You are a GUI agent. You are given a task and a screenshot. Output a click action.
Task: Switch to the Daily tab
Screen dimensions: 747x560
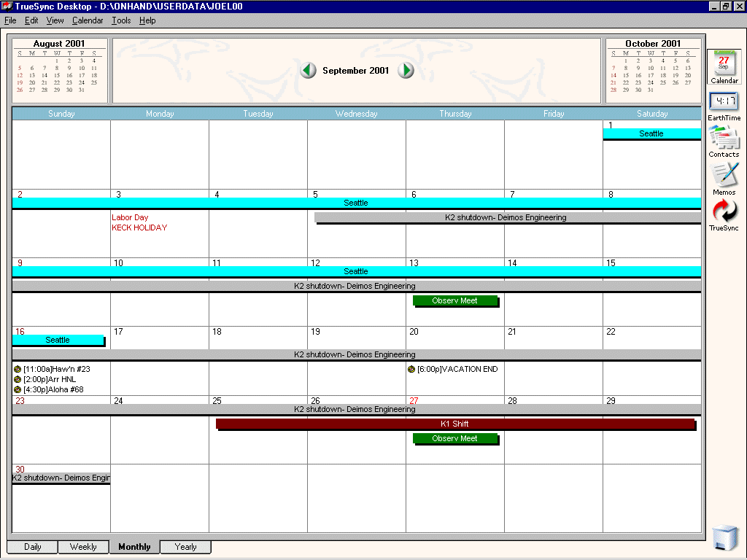tap(33, 547)
